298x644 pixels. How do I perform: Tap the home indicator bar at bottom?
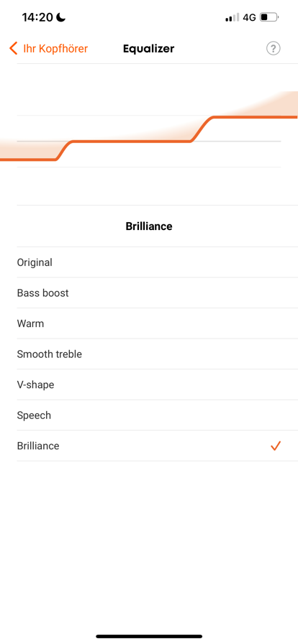coord(149,636)
